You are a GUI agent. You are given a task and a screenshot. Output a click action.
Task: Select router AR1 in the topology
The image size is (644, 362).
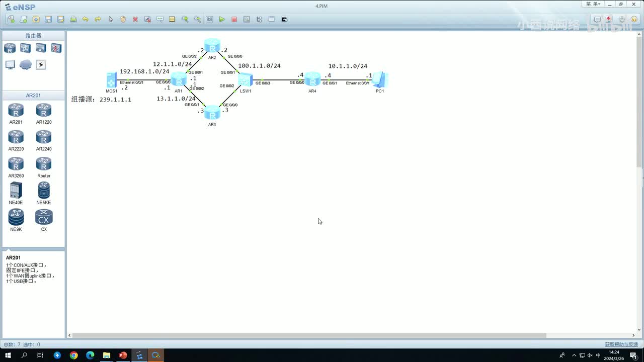(x=179, y=79)
